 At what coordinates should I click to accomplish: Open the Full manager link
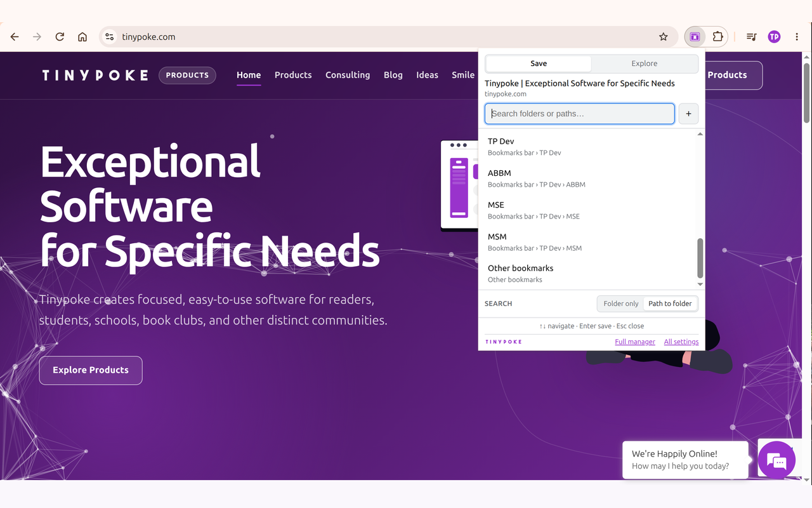point(635,342)
